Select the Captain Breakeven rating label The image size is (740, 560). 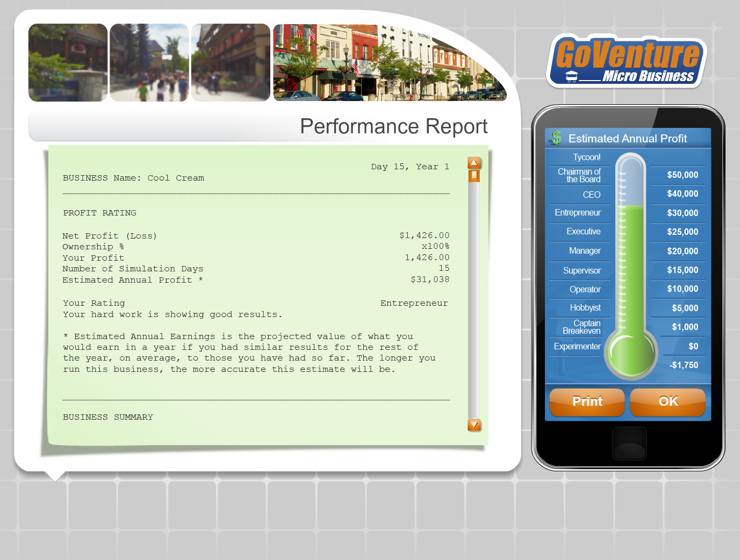(x=580, y=327)
